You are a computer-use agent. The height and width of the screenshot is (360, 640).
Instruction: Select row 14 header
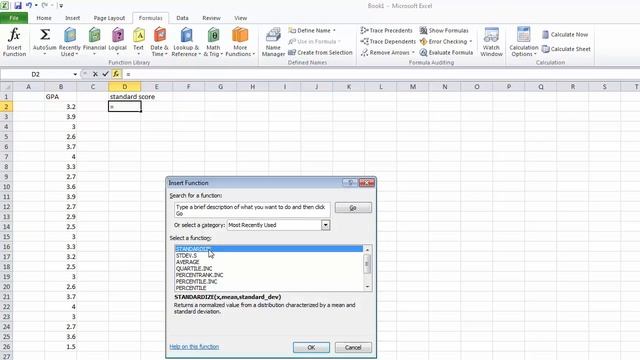pos(7,227)
